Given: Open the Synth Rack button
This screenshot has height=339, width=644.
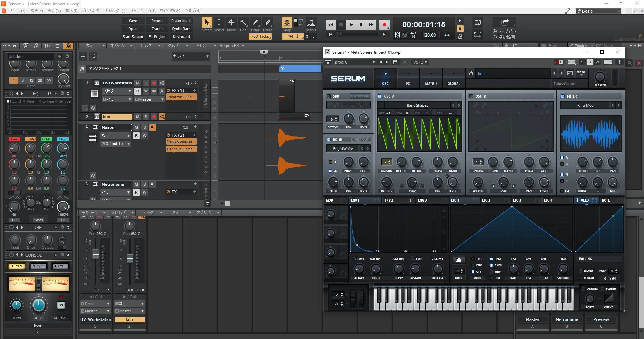Looking at the screenshot, I should (181, 29).
